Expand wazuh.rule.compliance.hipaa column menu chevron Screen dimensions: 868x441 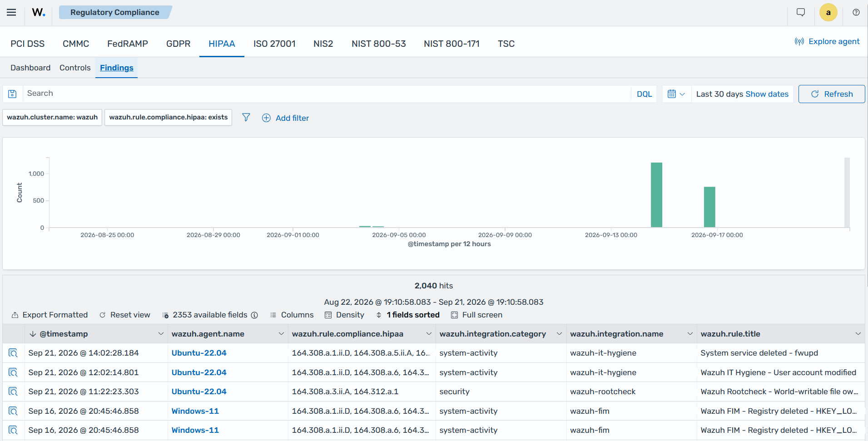pyautogui.click(x=429, y=334)
